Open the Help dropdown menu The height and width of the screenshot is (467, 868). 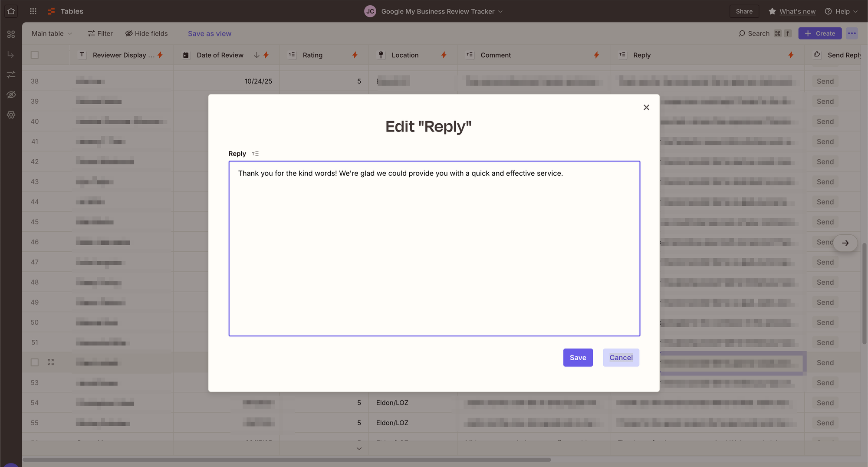coord(842,11)
